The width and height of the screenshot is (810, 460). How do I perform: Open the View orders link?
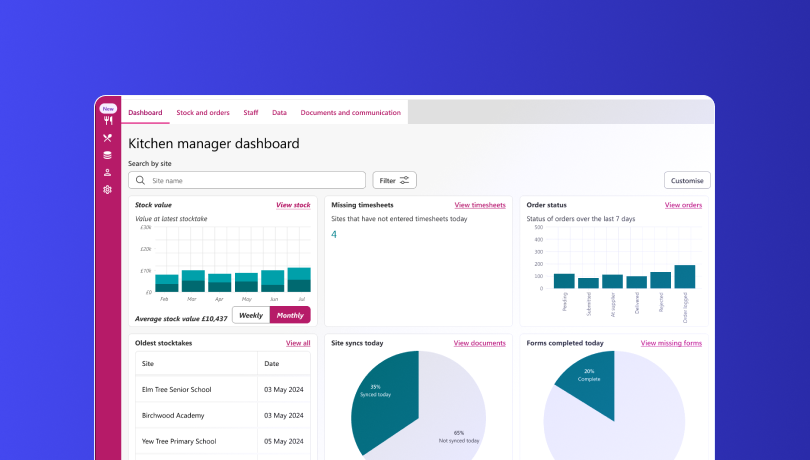pos(683,204)
